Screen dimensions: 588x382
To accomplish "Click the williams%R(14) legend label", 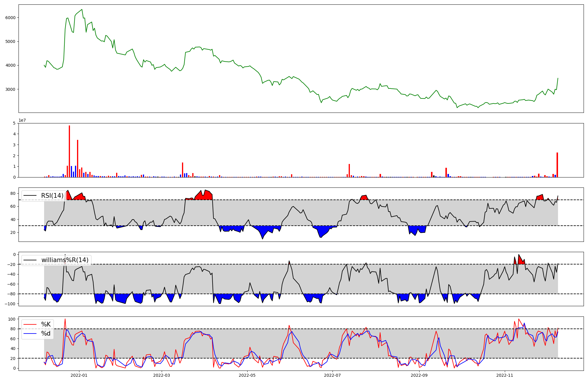I will click(65, 260).
